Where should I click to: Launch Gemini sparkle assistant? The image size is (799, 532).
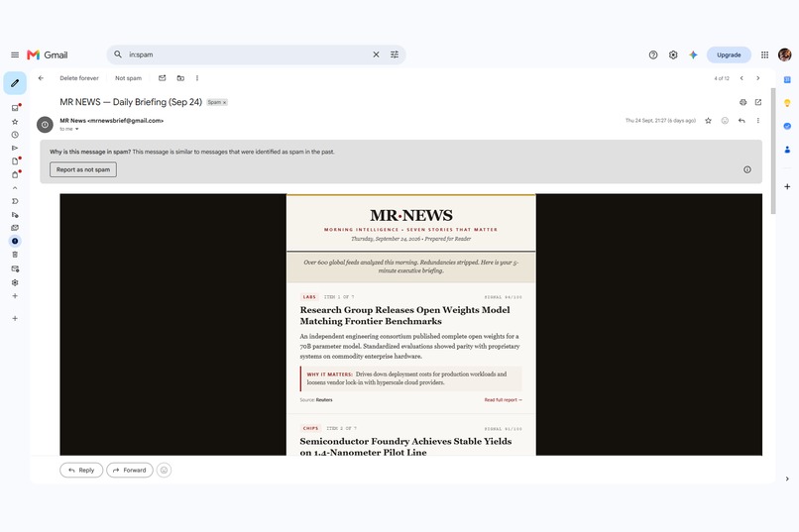(693, 54)
